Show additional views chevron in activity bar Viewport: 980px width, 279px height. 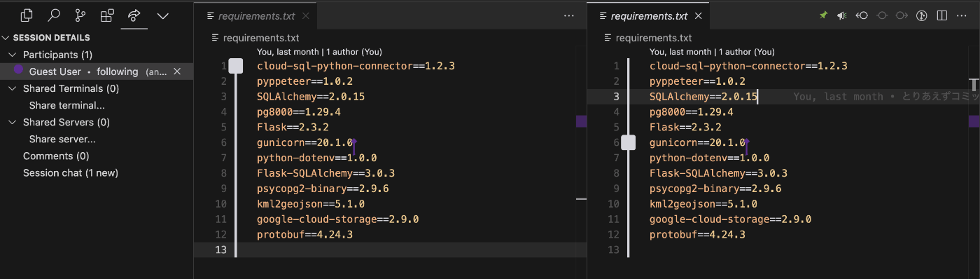pyautogui.click(x=163, y=15)
